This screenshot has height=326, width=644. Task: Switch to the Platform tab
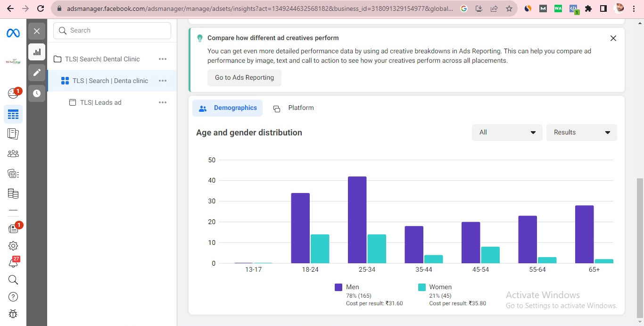[294, 108]
